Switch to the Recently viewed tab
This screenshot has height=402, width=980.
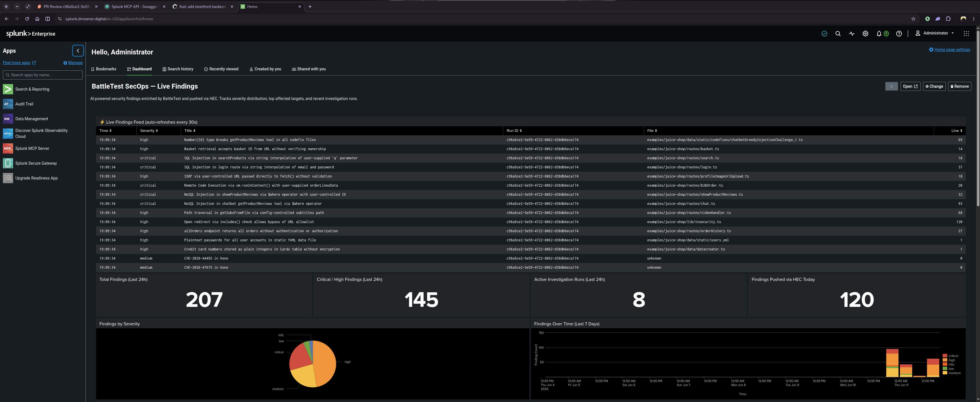[x=221, y=69]
